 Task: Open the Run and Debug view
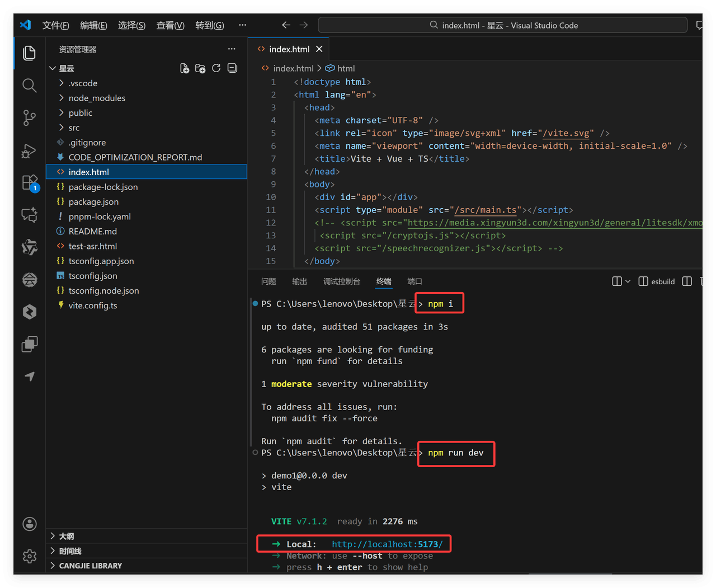coord(30,150)
